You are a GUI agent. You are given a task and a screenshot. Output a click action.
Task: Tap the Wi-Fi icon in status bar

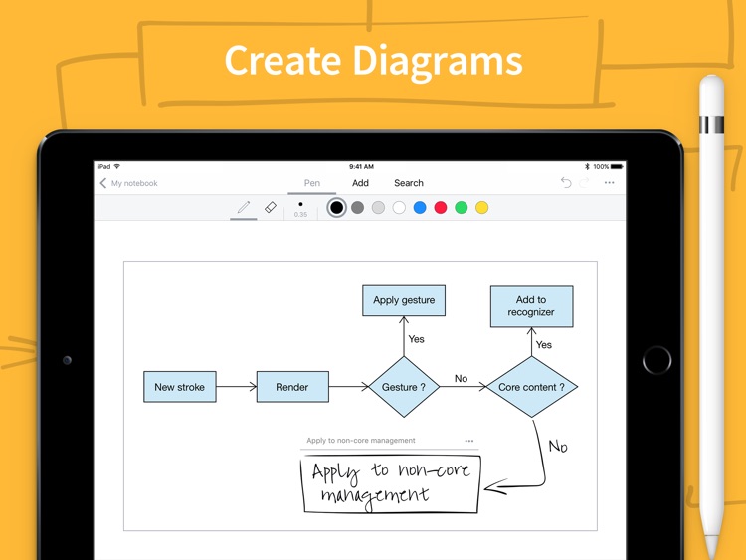117,166
